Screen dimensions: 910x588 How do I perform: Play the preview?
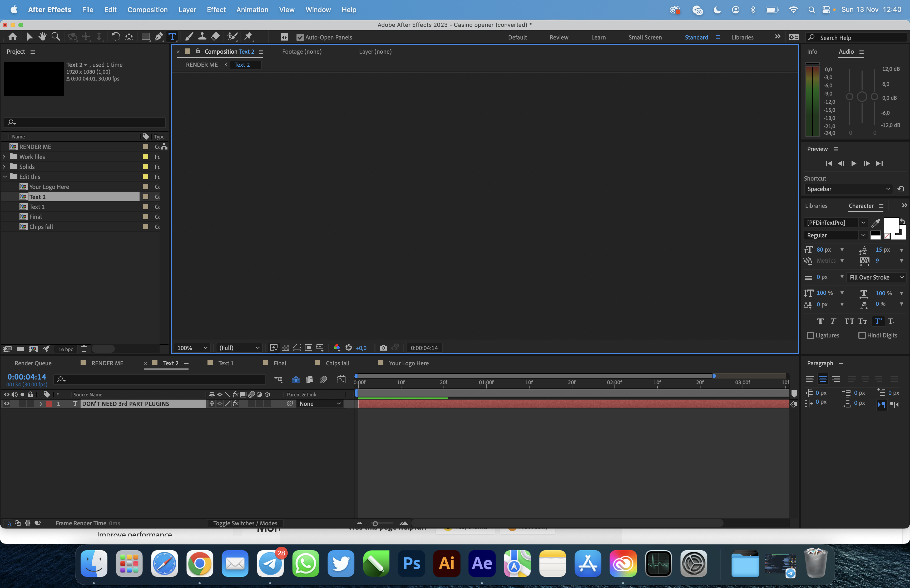pyautogui.click(x=853, y=163)
